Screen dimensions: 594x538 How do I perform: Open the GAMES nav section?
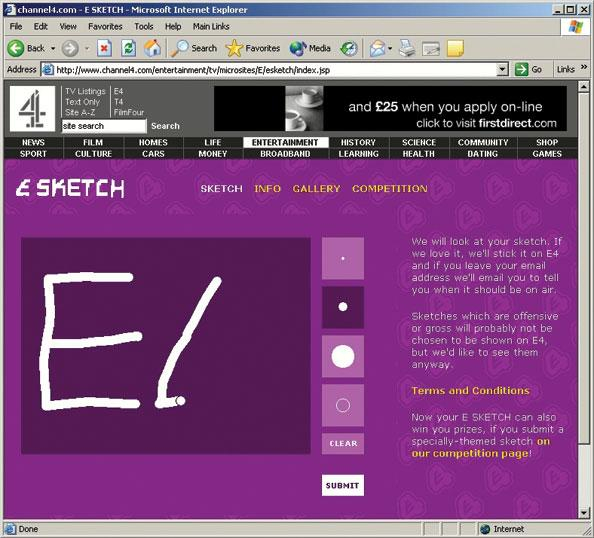click(x=547, y=154)
